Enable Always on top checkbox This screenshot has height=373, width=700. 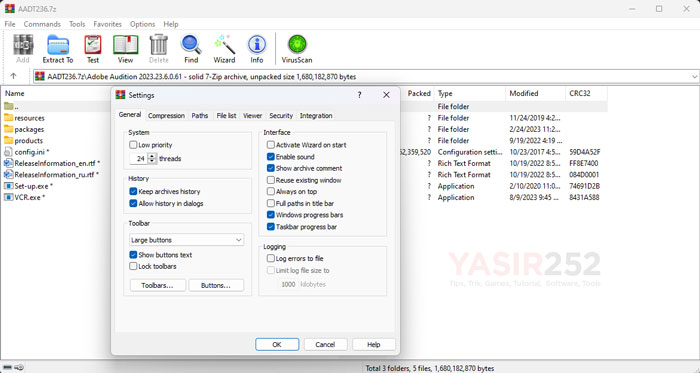(x=271, y=191)
